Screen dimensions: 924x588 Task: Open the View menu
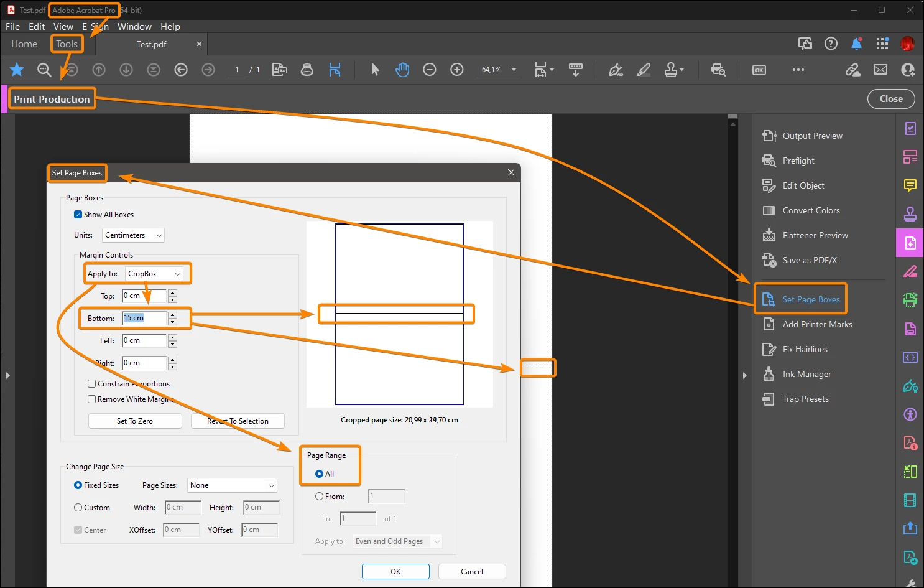[x=63, y=27]
